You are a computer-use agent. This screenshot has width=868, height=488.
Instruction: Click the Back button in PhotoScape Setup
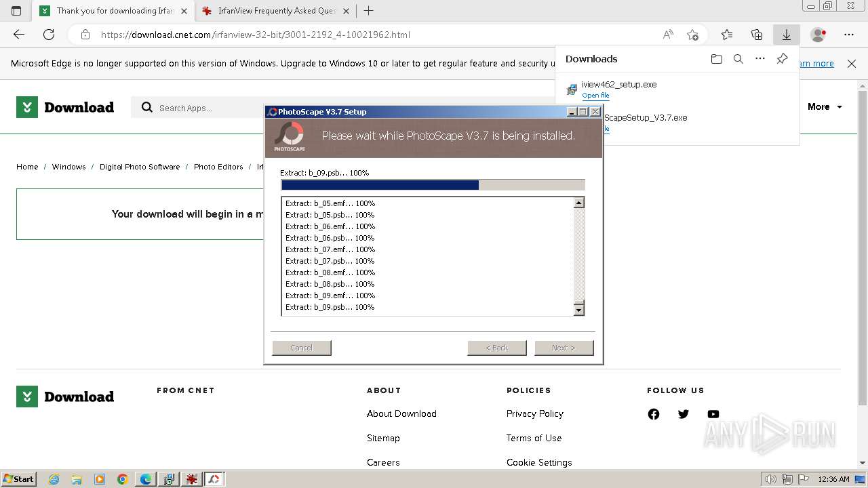(x=497, y=348)
